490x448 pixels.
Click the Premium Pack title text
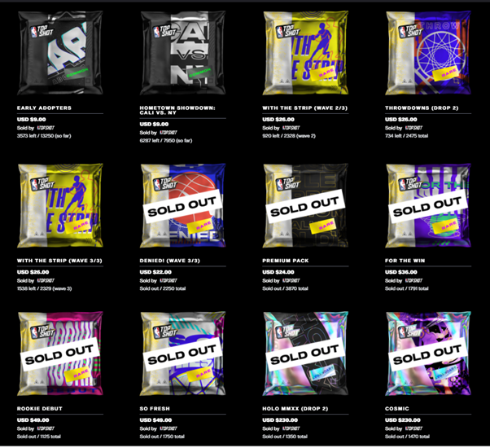click(286, 261)
